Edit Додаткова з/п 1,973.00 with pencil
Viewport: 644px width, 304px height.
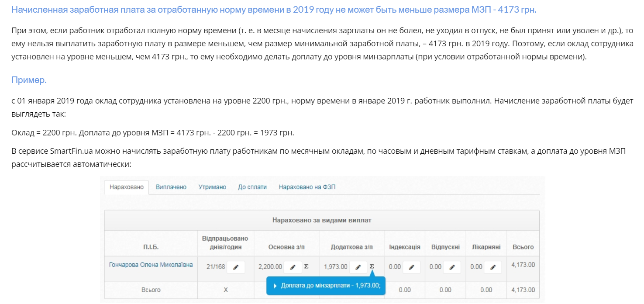point(358,267)
